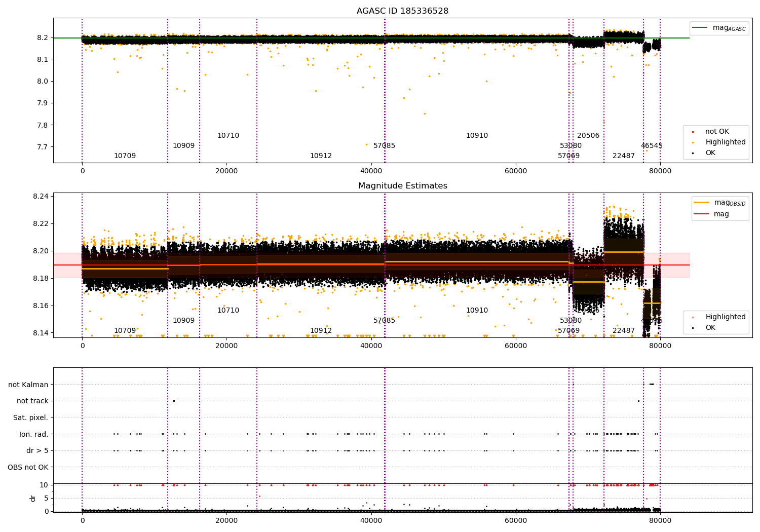Click the 60000 x-tick under top plot
Viewport: 760px width, 532px height.
(516, 171)
